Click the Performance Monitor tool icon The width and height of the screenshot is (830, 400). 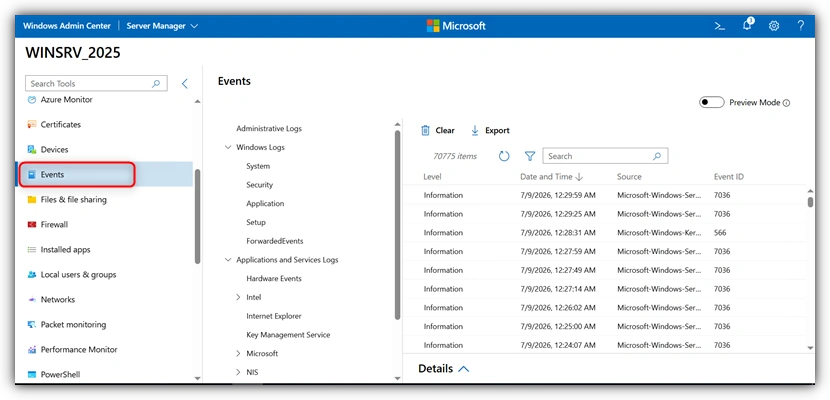(32, 350)
